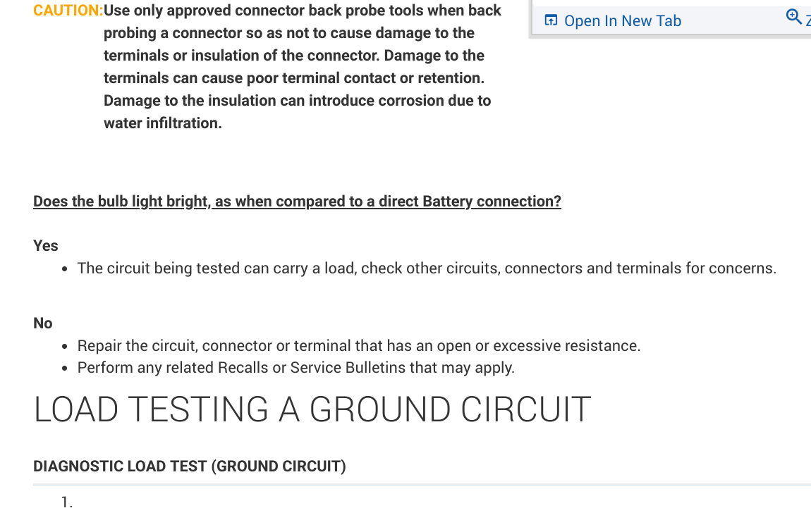Image resolution: width=811 pixels, height=532 pixels.
Task: Open In New Tab link text
Action: 623,21
